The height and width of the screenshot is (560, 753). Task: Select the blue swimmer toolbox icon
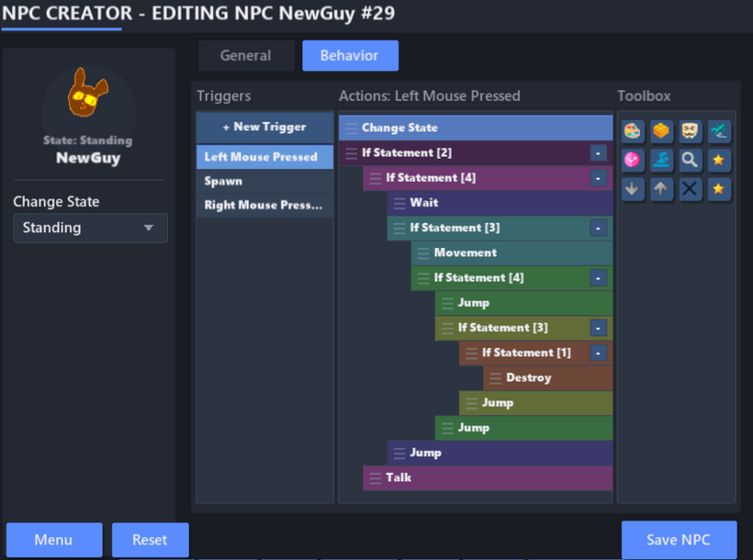[x=661, y=161]
